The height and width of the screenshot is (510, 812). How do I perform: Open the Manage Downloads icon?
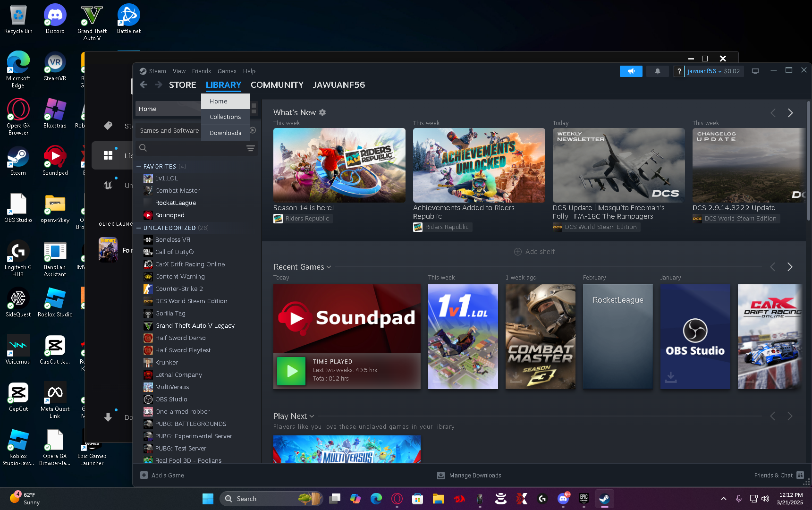point(440,476)
